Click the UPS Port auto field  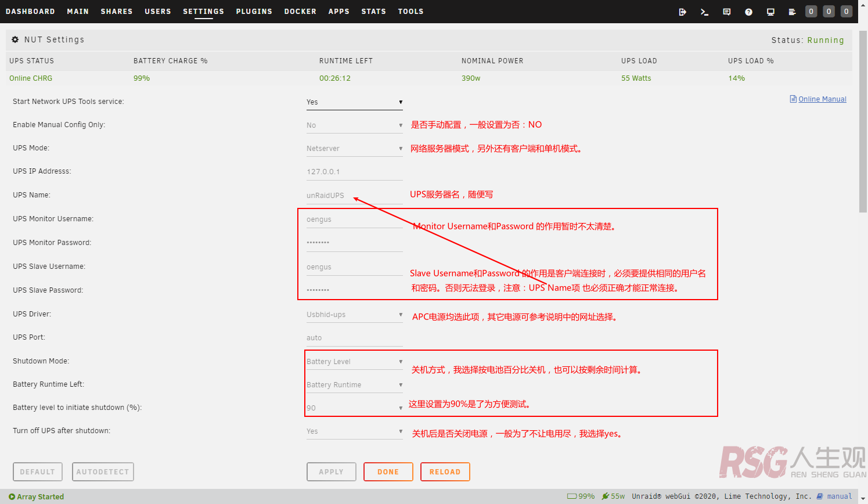coord(355,338)
